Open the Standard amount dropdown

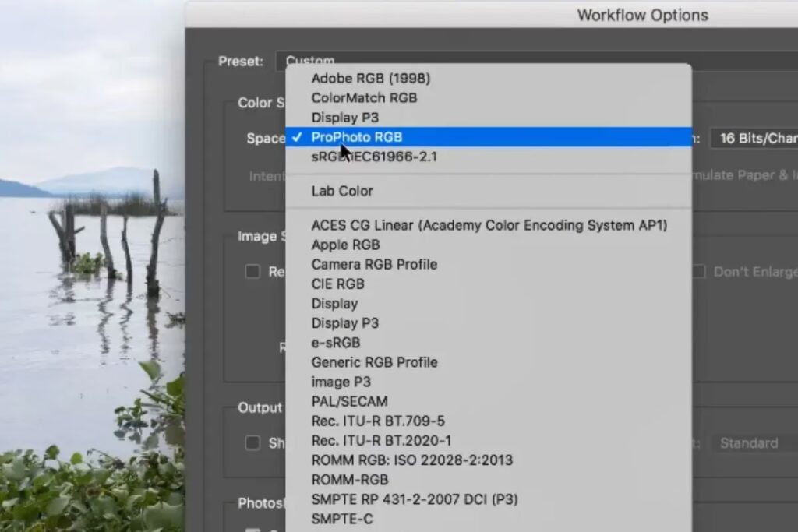click(x=752, y=443)
